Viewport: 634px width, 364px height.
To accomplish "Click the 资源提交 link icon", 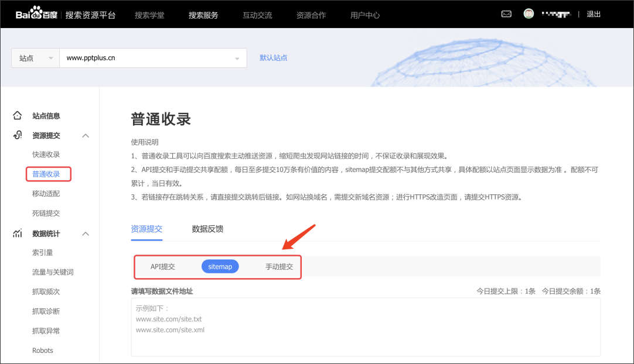I will 18,135.
